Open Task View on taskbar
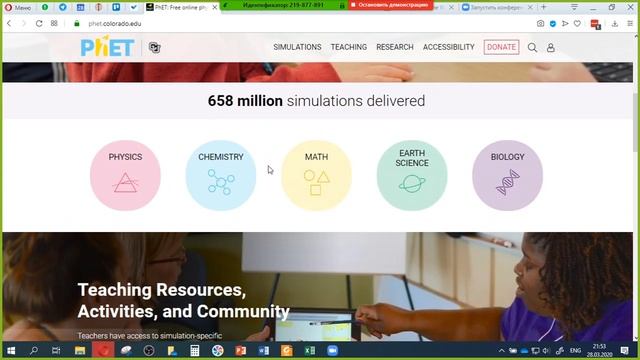 point(56,351)
